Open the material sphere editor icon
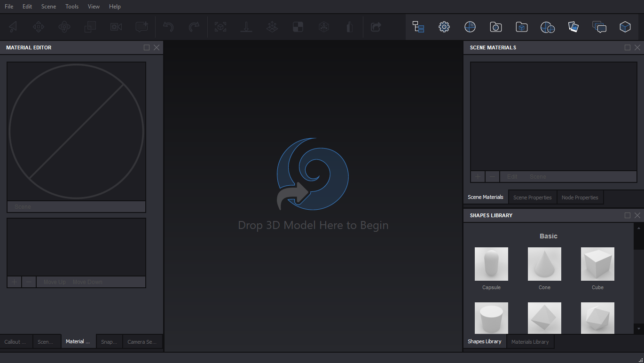 (470, 27)
